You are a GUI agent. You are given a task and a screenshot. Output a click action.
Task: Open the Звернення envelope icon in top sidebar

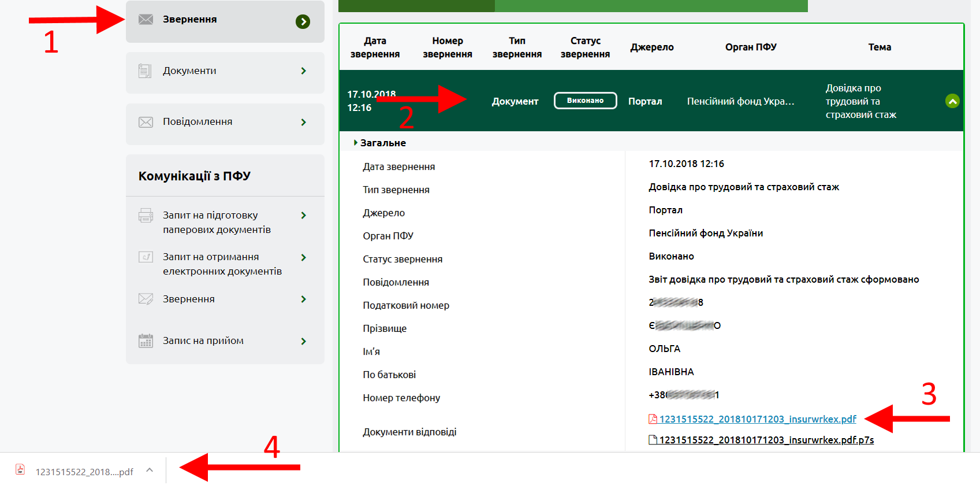pos(146,20)
